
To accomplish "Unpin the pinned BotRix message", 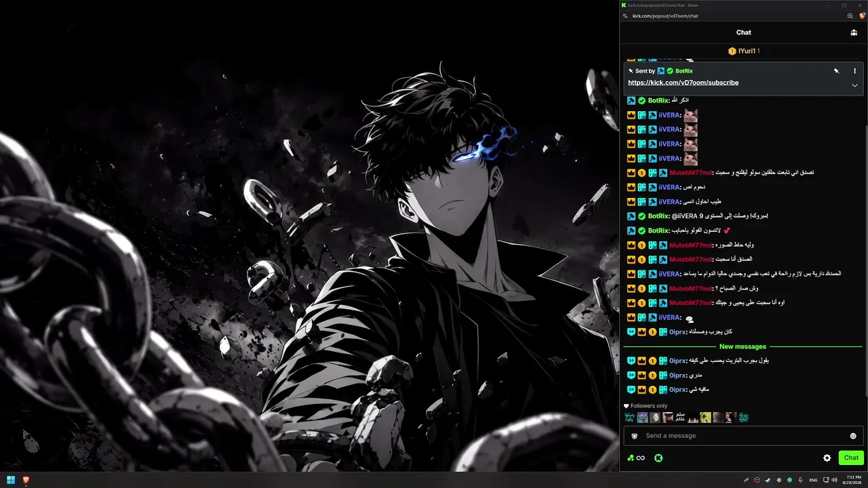I will point(837,70).
